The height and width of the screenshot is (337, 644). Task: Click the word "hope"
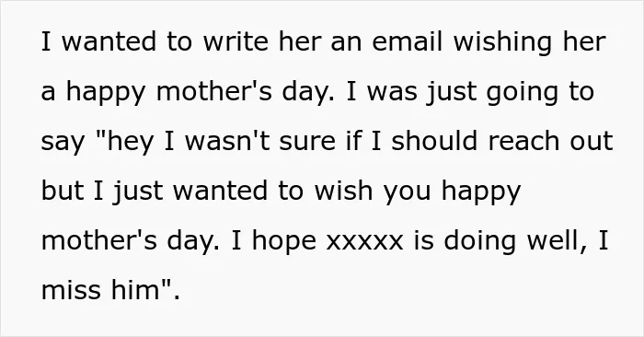[284, 242]
